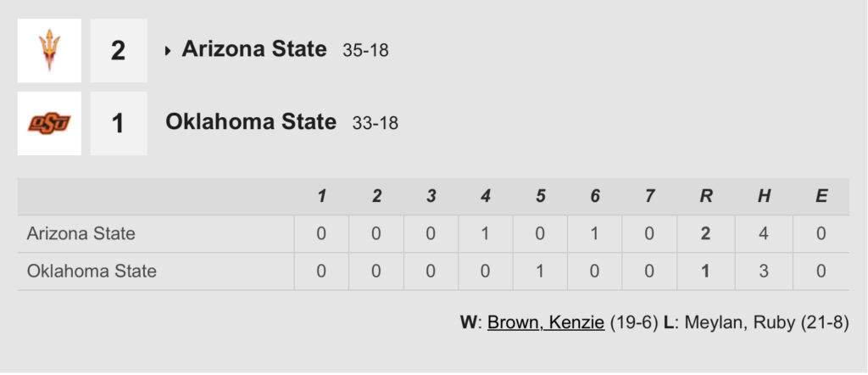This screenshot has width=868, height=375.
Task: Click losing pitcher Meylan, Ruby text
Action: point(740,323)
